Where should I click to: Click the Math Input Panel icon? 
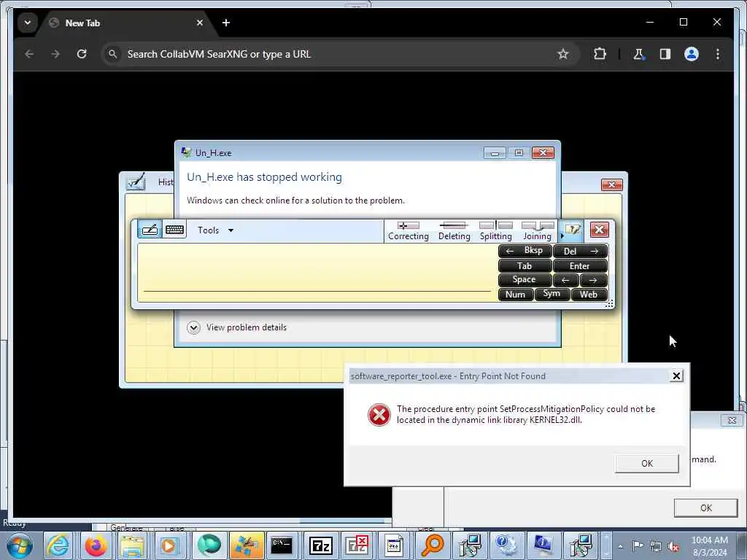135,182
